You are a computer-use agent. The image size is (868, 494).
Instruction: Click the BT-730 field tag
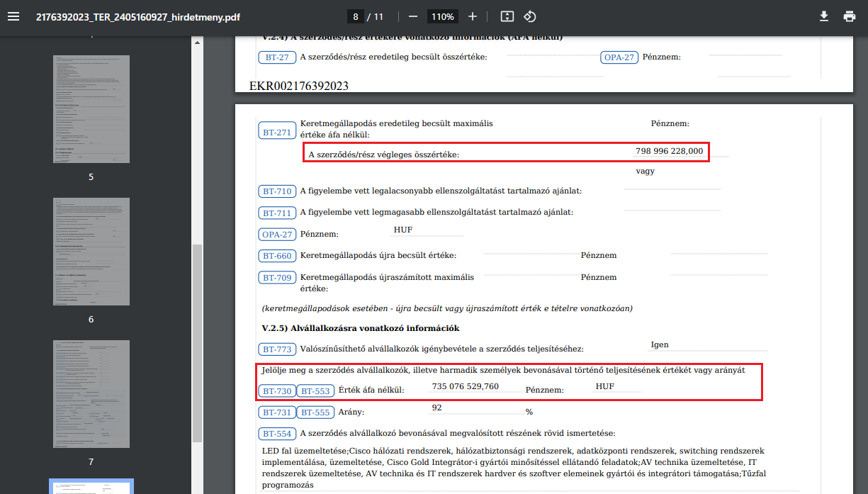click(x=277, y=391)
